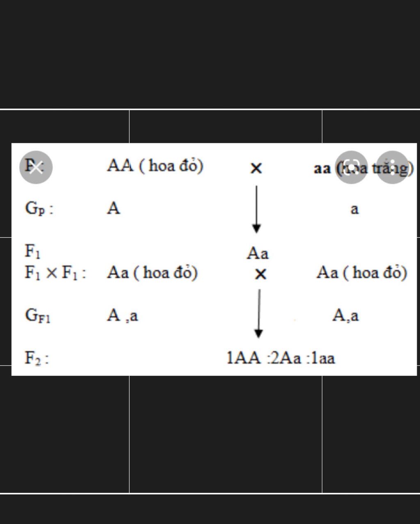Select the "AA ( hoa đỏ)" parent text

155,166
